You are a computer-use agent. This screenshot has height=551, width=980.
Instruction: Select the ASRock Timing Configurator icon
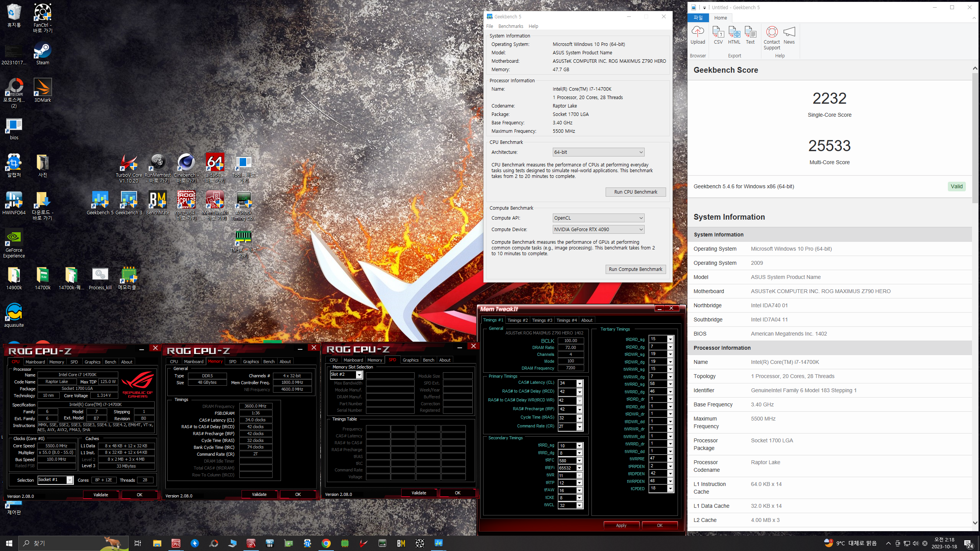point(243,206)
